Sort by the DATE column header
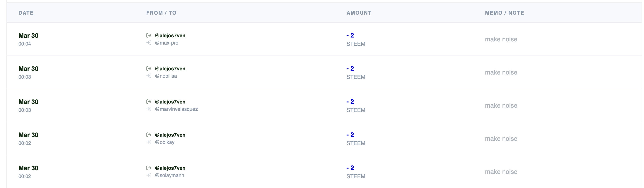The image size is (644, 188). (x=26, y=13)
